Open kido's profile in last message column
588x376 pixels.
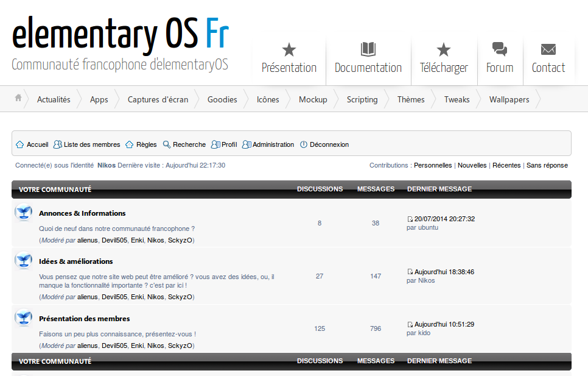(424, 333)
